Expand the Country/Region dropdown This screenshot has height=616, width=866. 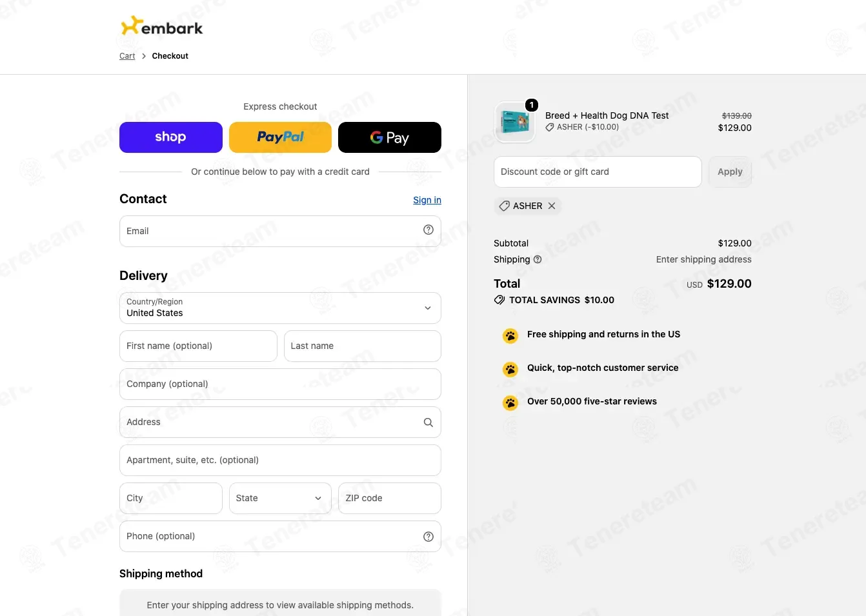(280, 308)
